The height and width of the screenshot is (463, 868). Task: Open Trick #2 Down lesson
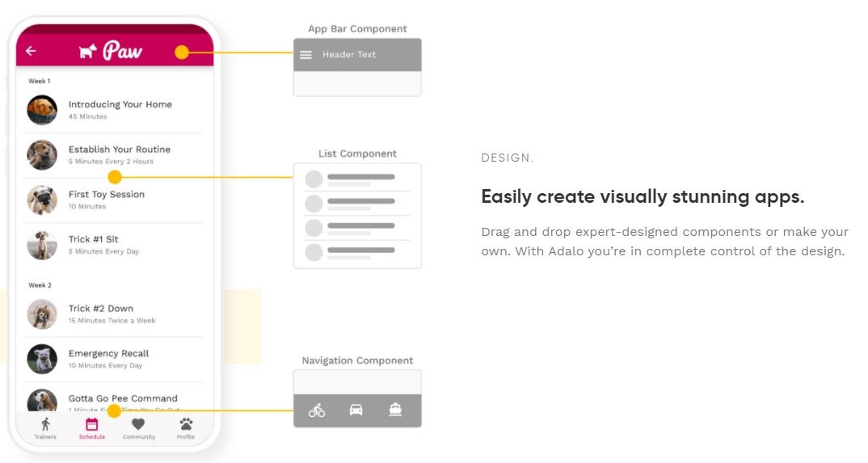tap(114, 314)
